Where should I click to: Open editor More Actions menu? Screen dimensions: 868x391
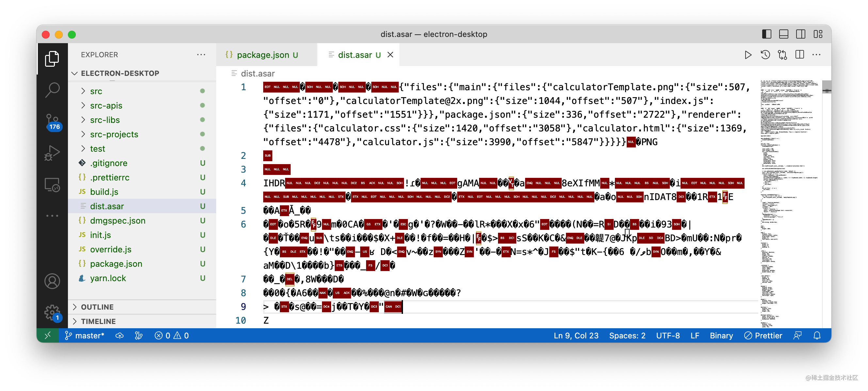(816, 55)
